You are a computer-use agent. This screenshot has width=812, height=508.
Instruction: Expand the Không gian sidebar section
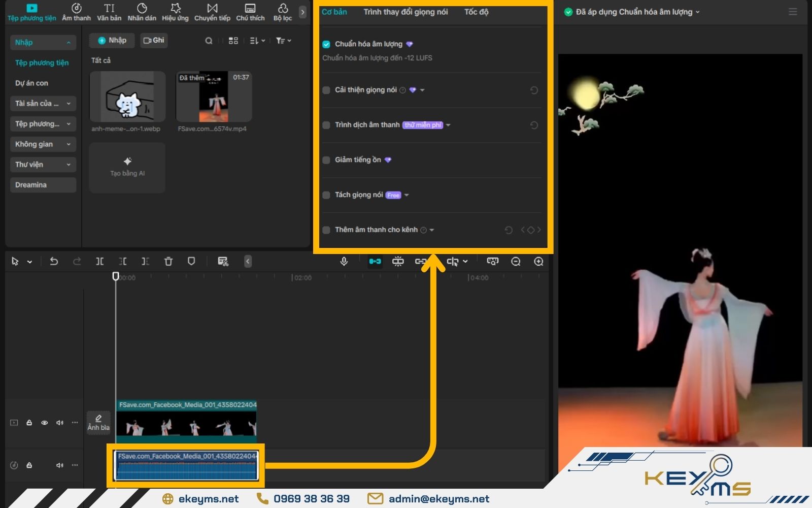click(43, 144)
